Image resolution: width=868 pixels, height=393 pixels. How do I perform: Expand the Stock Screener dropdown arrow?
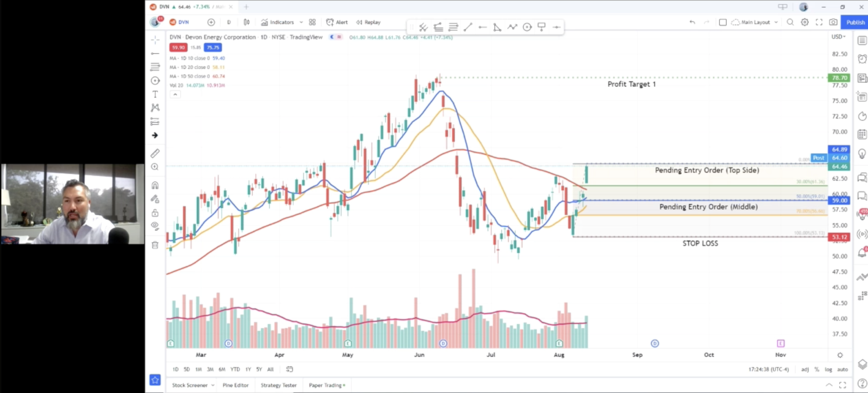tap(213, 385)
